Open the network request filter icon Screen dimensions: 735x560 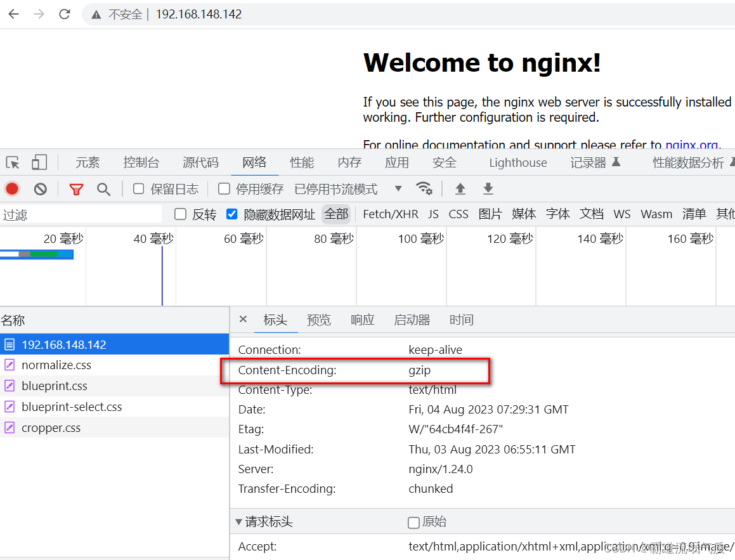(76, 188)
